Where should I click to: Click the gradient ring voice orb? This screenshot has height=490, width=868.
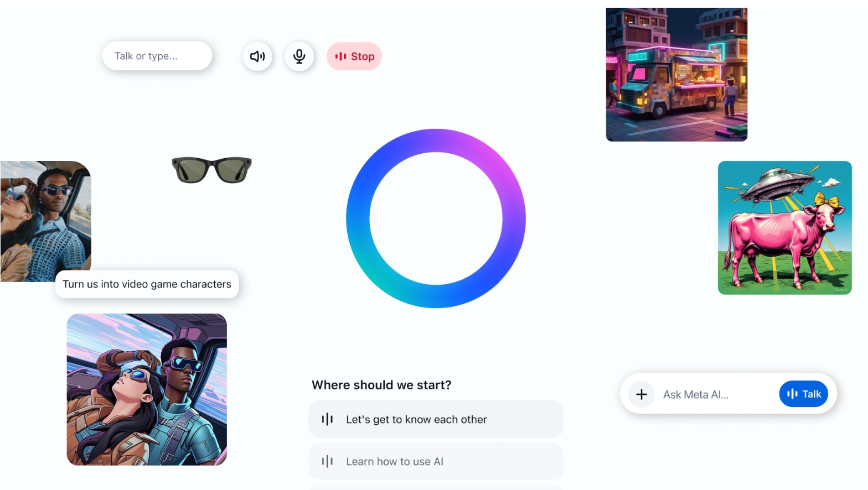436,218
